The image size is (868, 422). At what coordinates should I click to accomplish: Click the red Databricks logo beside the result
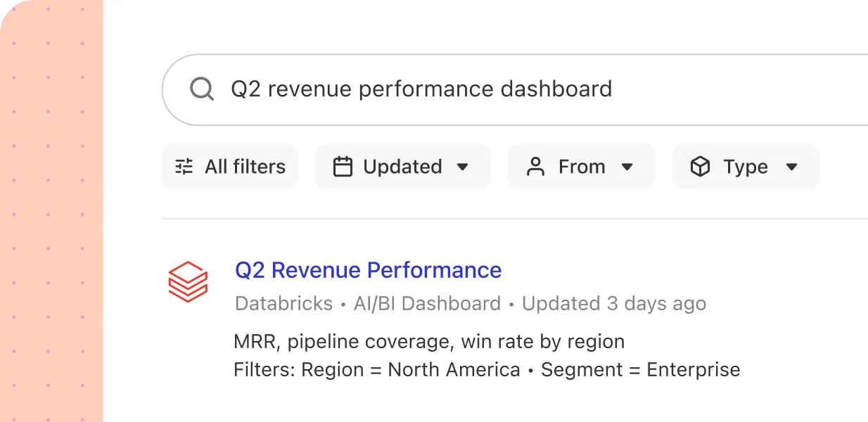coord(189,282)
